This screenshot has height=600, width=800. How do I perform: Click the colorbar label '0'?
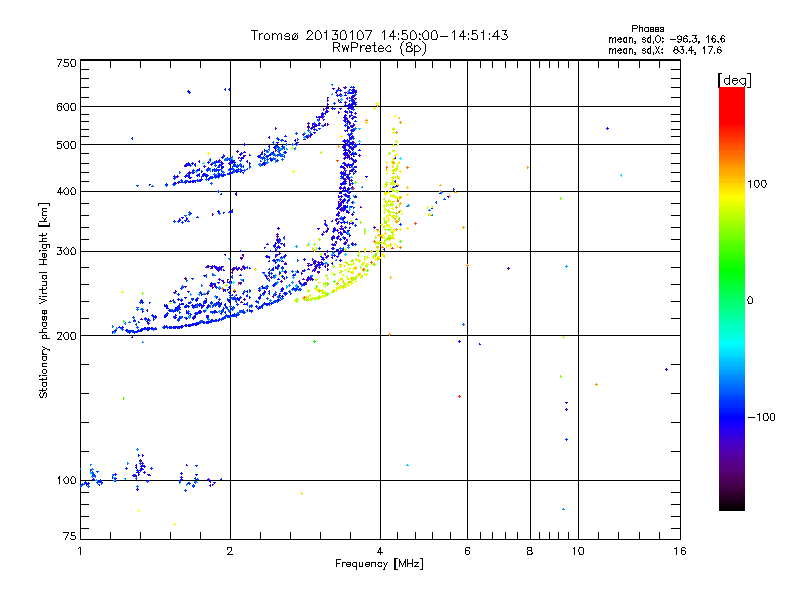point(750,301)
